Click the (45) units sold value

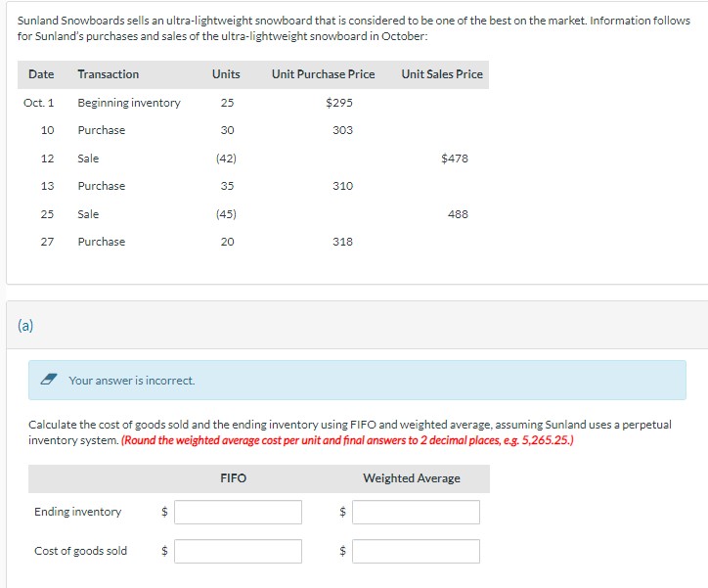pyautogui.click(x=226, y=213)
